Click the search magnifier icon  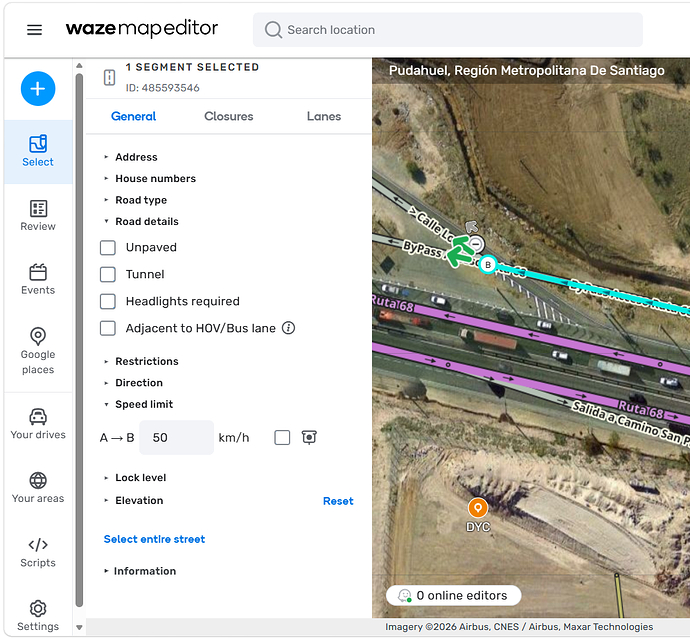(273, 30)
